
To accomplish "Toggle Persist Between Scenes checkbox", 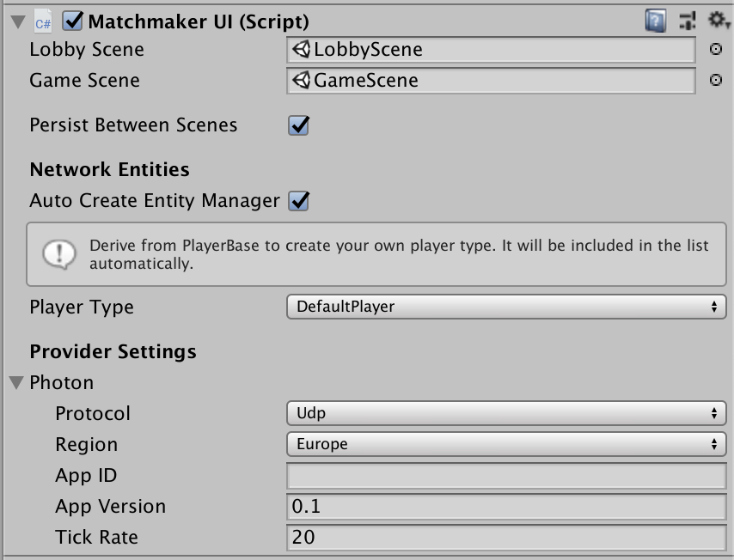I will click(x=298, y=125).
